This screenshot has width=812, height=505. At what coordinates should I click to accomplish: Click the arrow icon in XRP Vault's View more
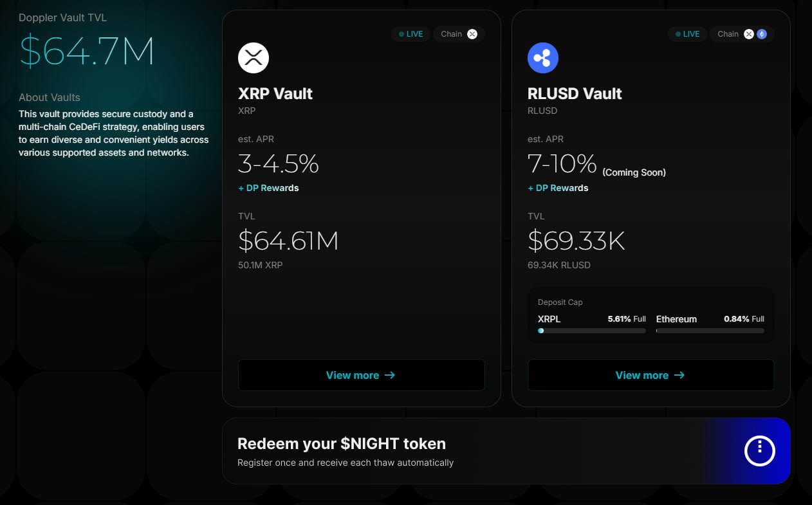[x=390, y=375]
